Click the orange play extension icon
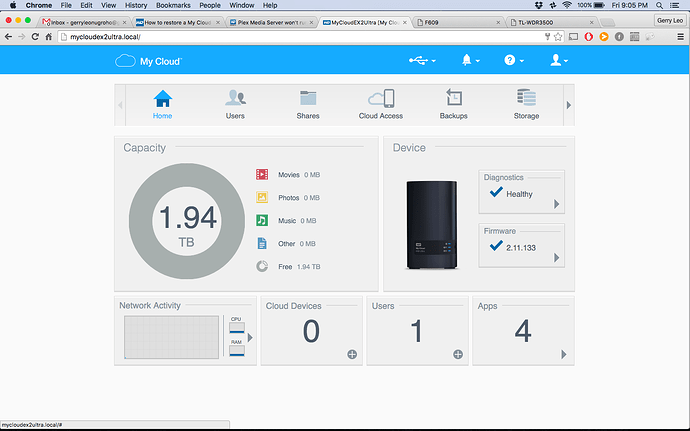This screenshot has width=690, height=431. (604, 37)
